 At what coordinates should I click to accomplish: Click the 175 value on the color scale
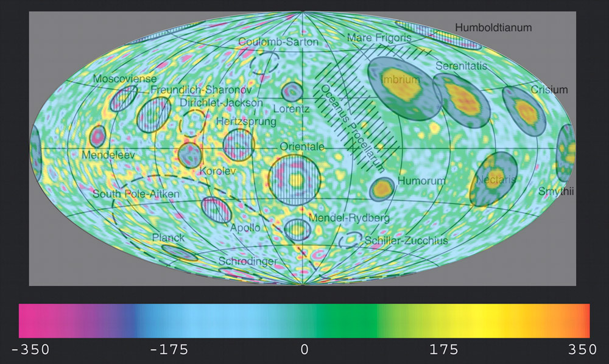pos(443,350)
